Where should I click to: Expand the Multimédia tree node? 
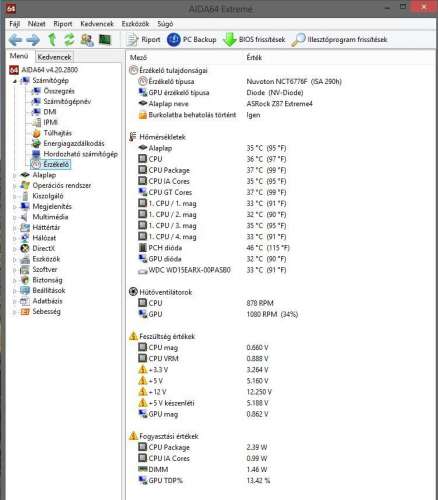tap(14, 217)
